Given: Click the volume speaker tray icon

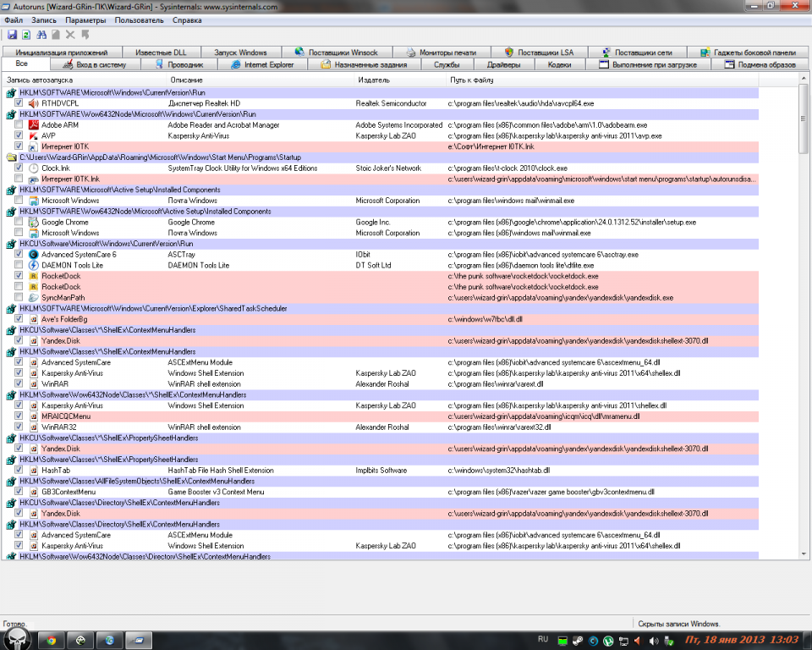Looking at the screenshot, I should [x=656, y=640].
